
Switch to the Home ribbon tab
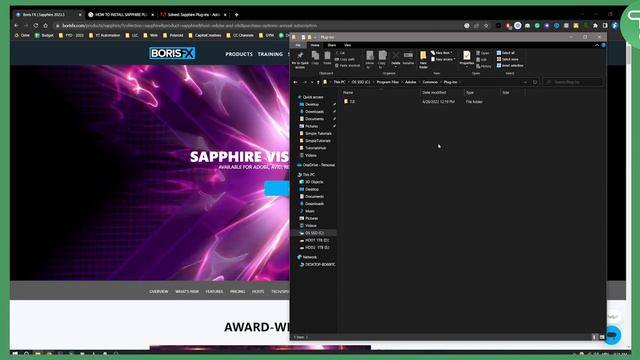pos(315,45)
